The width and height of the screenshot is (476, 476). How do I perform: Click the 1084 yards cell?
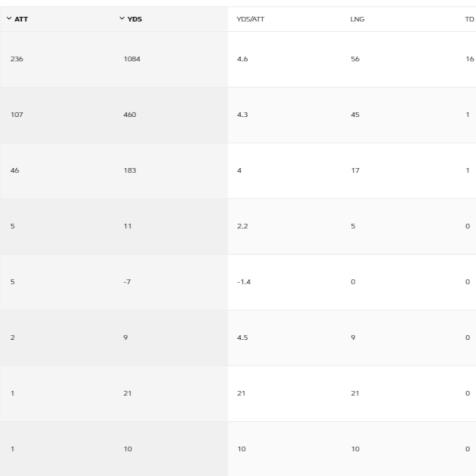[x=132, y=59]
